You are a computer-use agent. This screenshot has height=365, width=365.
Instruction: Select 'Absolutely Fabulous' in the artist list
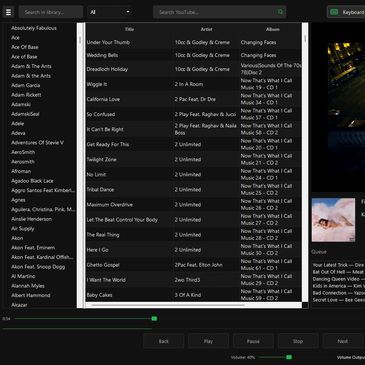[x=34, y=28]
